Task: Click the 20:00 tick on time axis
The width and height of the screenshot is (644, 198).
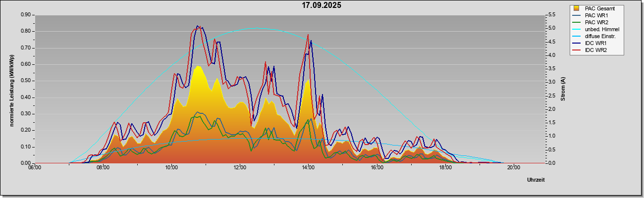Action: (513, 167)
